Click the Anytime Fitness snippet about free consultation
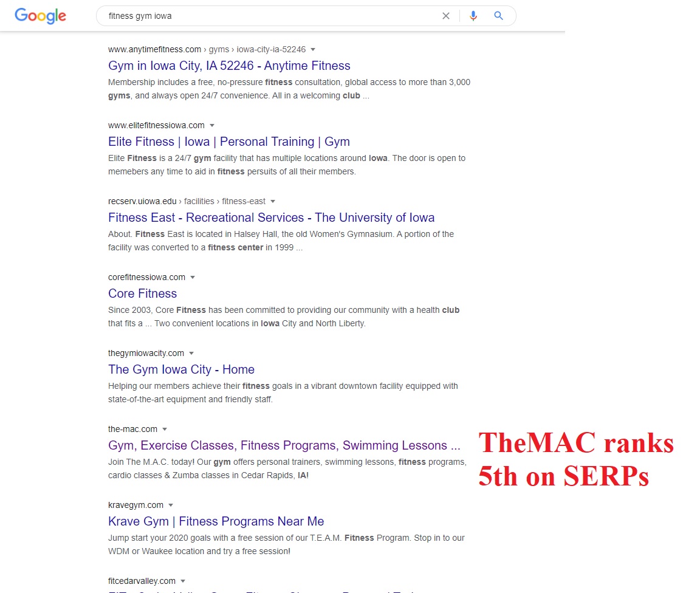 click(x=289, y=89)
